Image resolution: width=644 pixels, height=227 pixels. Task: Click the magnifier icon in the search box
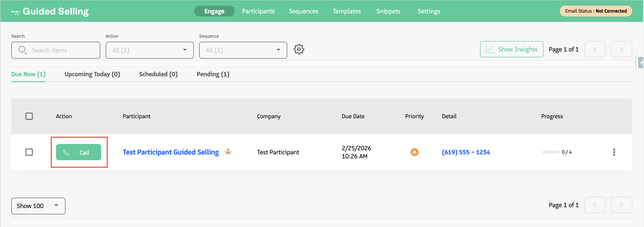pos(23,50)
